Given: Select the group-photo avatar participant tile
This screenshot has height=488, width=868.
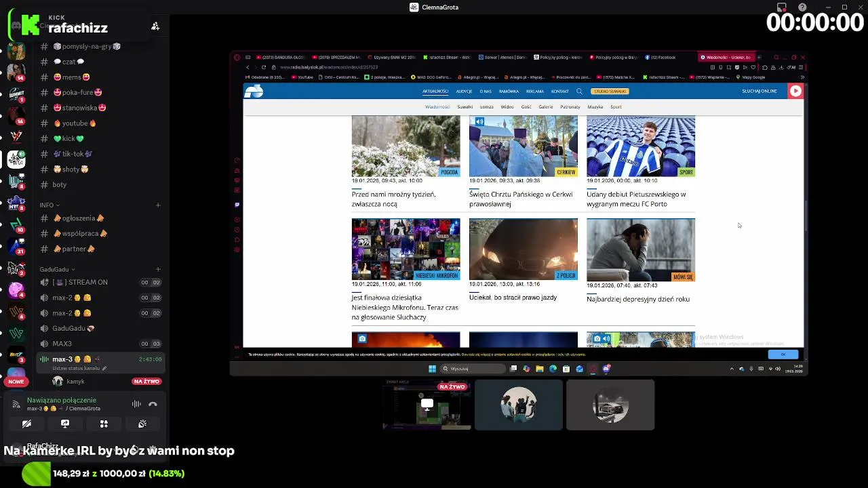Looking at the screenshot, I should click(x=519, y=405).
